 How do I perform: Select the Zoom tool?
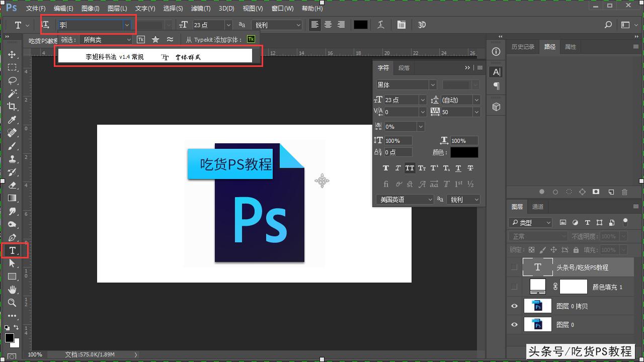point(12,303)
